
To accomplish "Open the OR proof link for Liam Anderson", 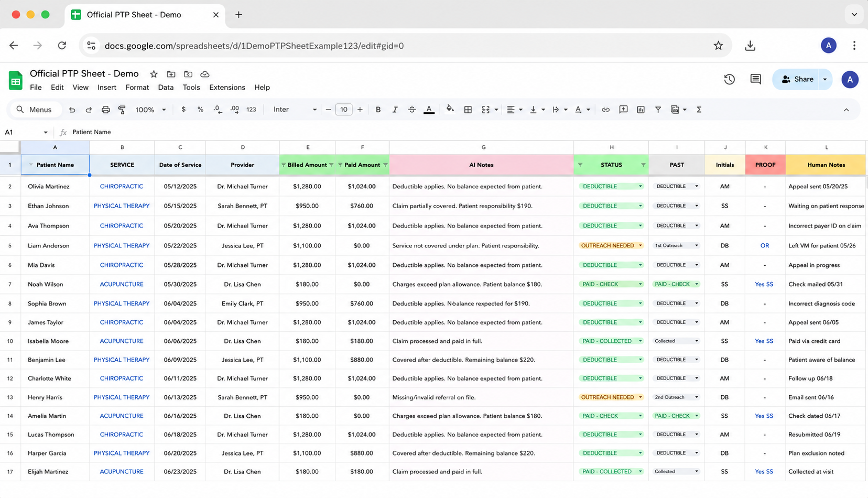I will tap(765, 245).
